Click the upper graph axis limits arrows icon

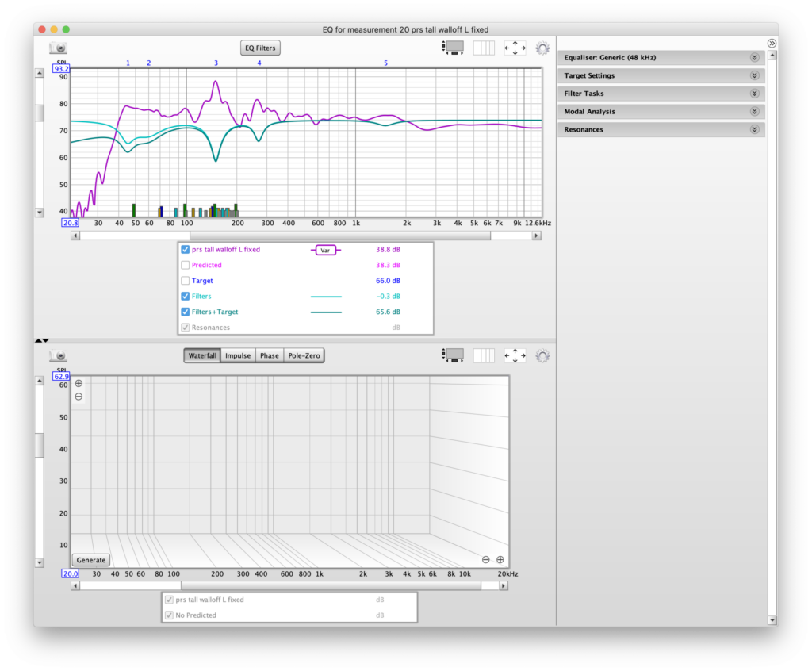point(515,48)
